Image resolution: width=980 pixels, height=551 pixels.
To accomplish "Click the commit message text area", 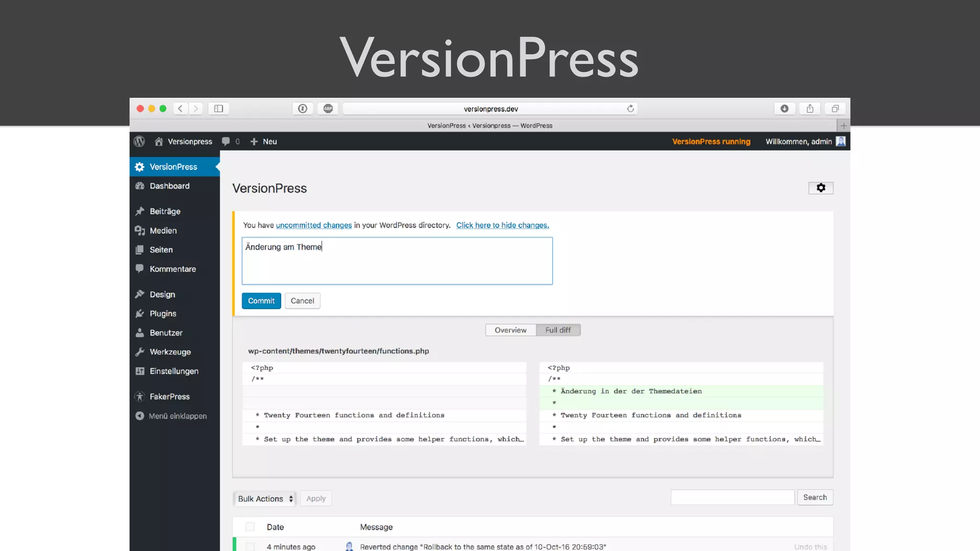I will tap(397, 261).
